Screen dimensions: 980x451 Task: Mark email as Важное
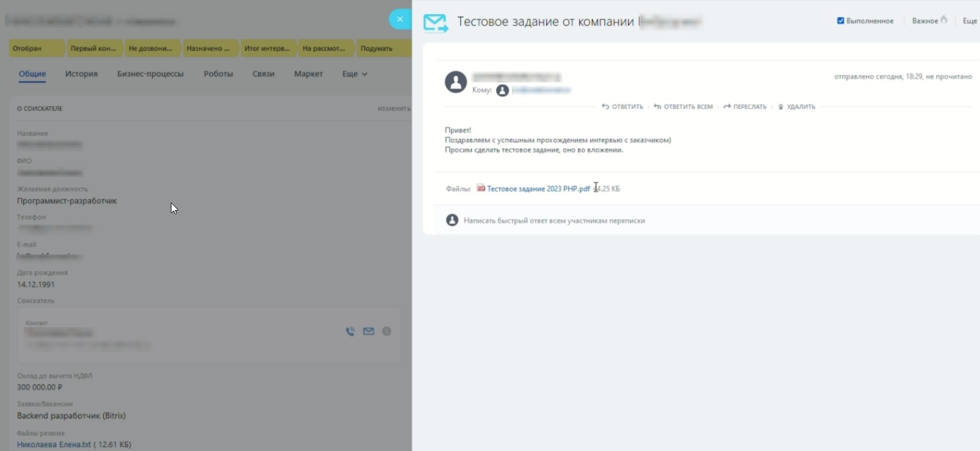point(929,21)
